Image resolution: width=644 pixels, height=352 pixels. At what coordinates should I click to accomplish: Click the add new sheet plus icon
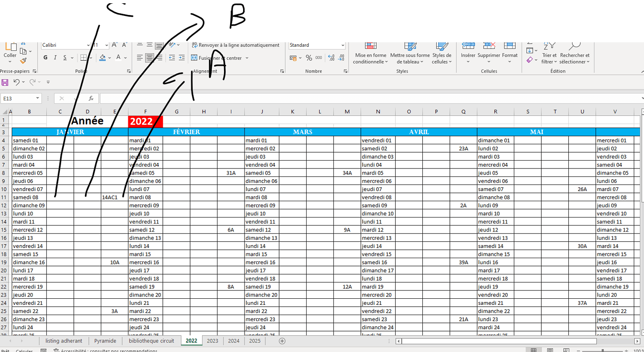point(282,341)
